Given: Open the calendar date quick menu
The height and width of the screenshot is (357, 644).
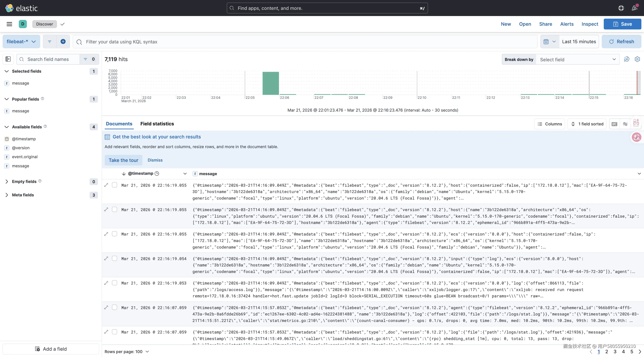Looking at the screenshot, I should point(550,42).
